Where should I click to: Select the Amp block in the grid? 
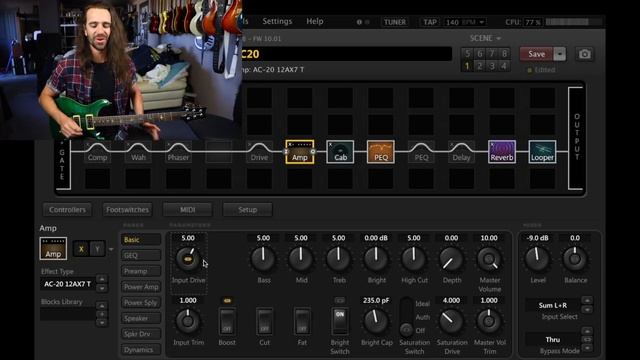coord(300,152)
